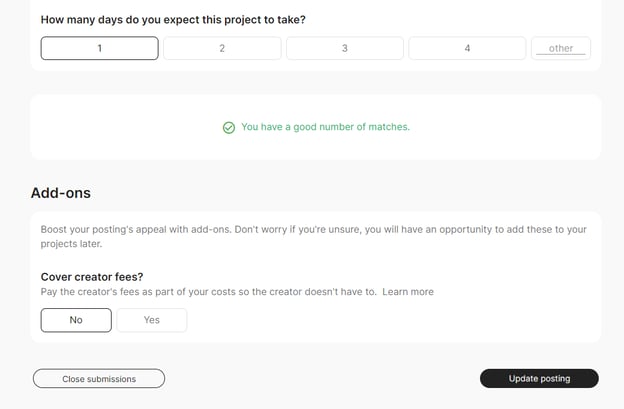Pick the 3 days option

(345, 48)
